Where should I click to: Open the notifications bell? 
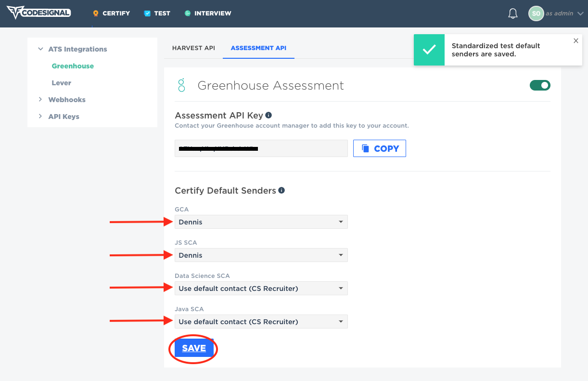click(x=512, y=13)
